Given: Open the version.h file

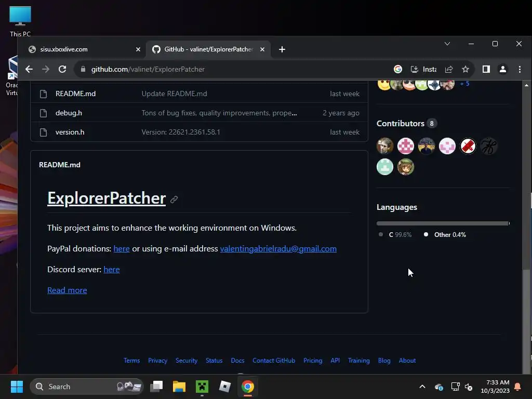Looking at the screenshot, I should click(70, 132).
